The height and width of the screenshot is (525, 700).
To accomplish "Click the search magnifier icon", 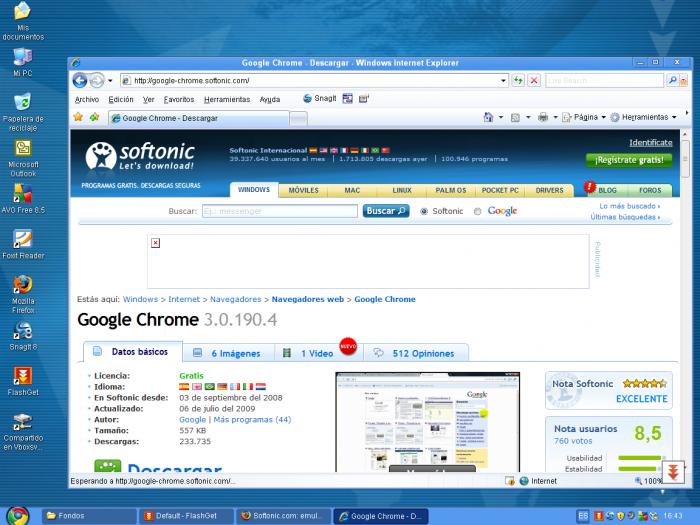I will click(672, 81).
